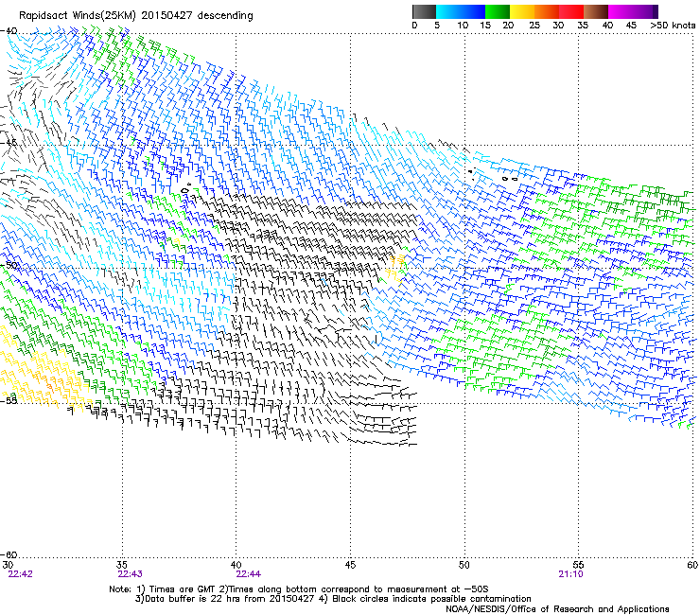Click the purple '21:10' pass time
Screen dimensions: 700x615
[x=570, y=574]
